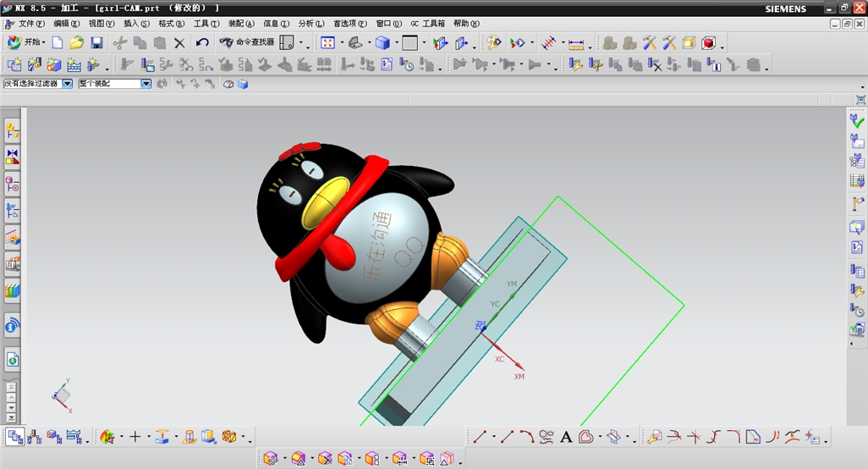Open the Reuse Library bookshelf sidebar tab
Image resolution: width=868 pixels, height=469 pixels.
(12, 291)
